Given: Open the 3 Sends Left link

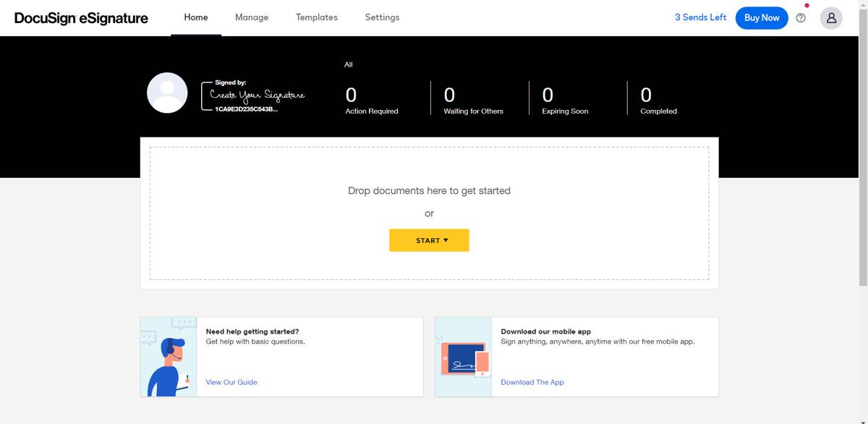Looking at the screenshot, I should click(x=700, y=17).
